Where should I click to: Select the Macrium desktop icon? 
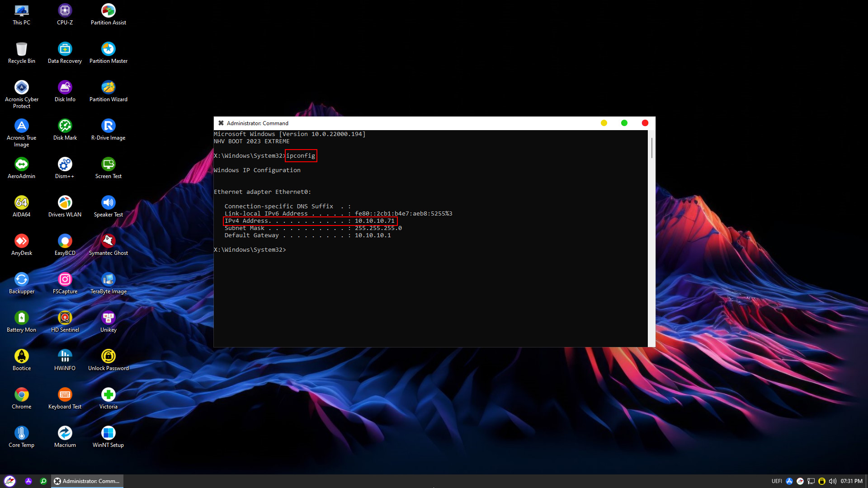tap(65, 433)
